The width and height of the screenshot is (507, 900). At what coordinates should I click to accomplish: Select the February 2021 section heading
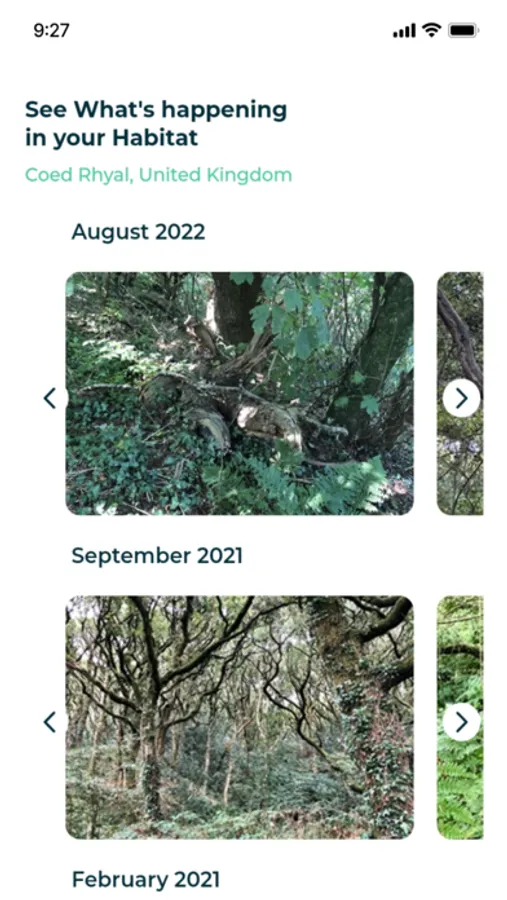[146, 879]
